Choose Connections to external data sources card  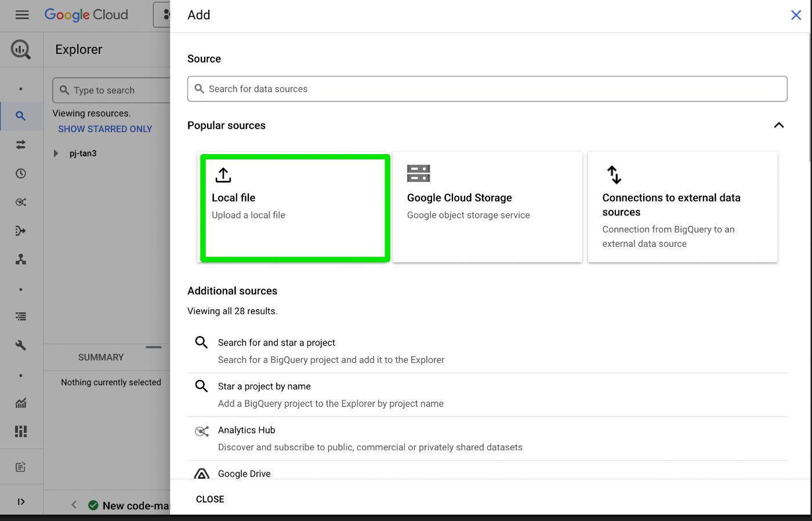click(x=683, y=207)
